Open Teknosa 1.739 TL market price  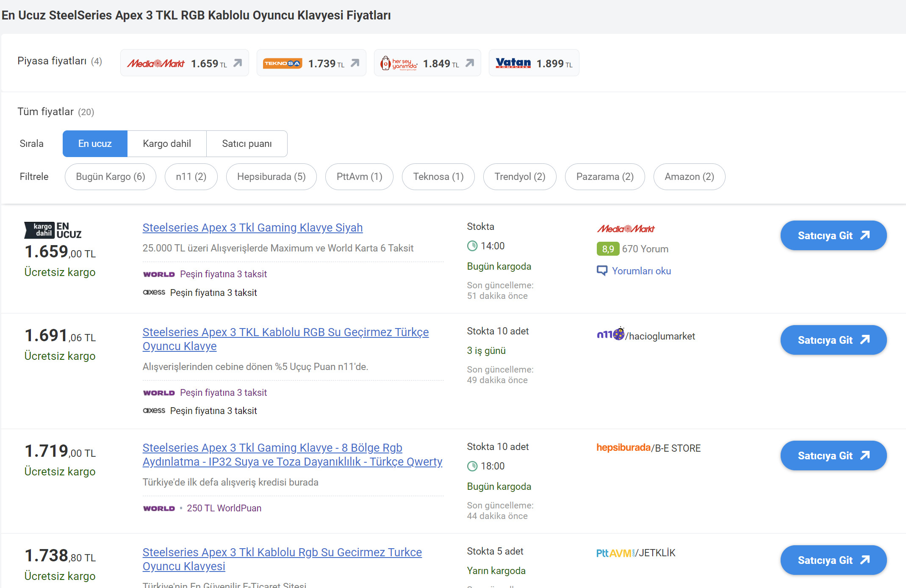311,63
